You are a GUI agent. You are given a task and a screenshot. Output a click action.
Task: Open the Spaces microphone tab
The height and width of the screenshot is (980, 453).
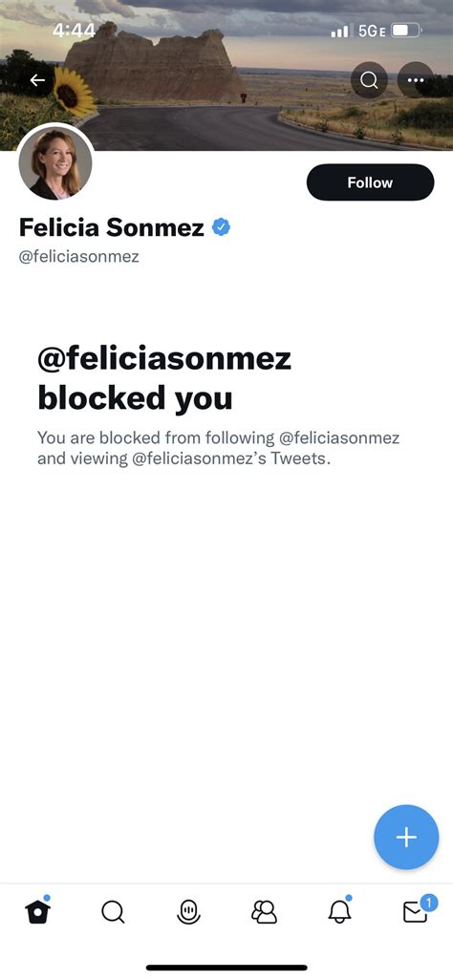189,912
